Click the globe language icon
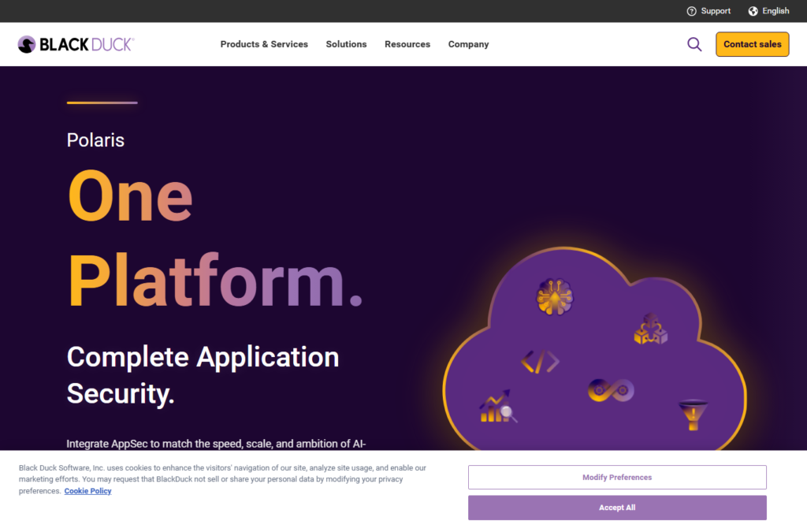Screen dimensions: 807x532 pyautogui.click(x=753, y=11)
